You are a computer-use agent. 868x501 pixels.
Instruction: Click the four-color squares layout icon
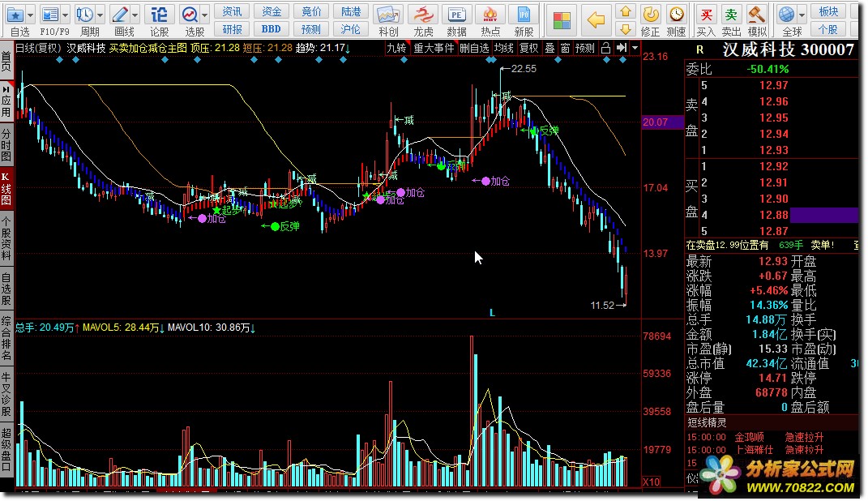point(562,20)
